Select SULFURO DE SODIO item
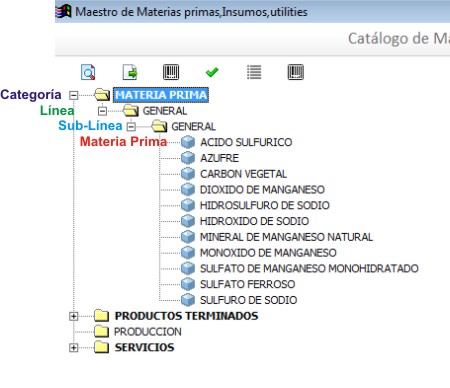The width and height of the screenshot is (450, 388). (x=248, y=300)
